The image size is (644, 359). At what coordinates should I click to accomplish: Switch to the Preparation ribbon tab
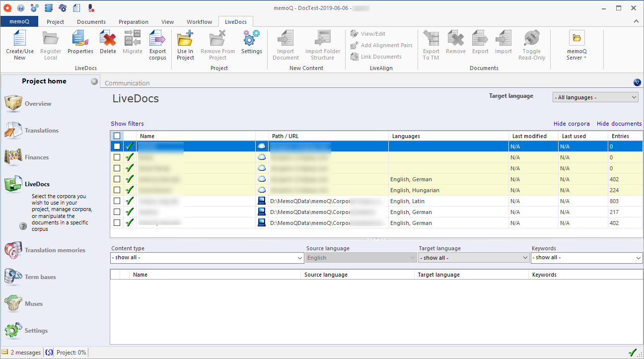[x=133, y=22]
